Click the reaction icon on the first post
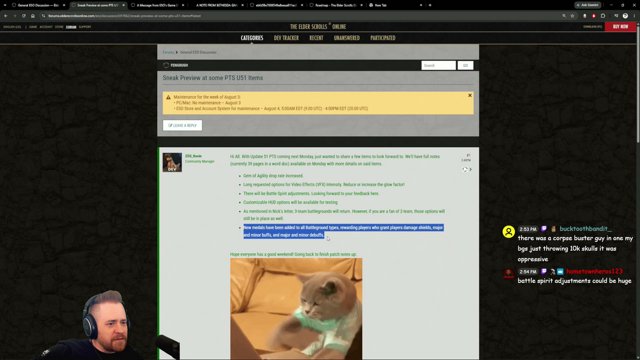This screenshot has width=640, height=360. click(x=465, y=169)
